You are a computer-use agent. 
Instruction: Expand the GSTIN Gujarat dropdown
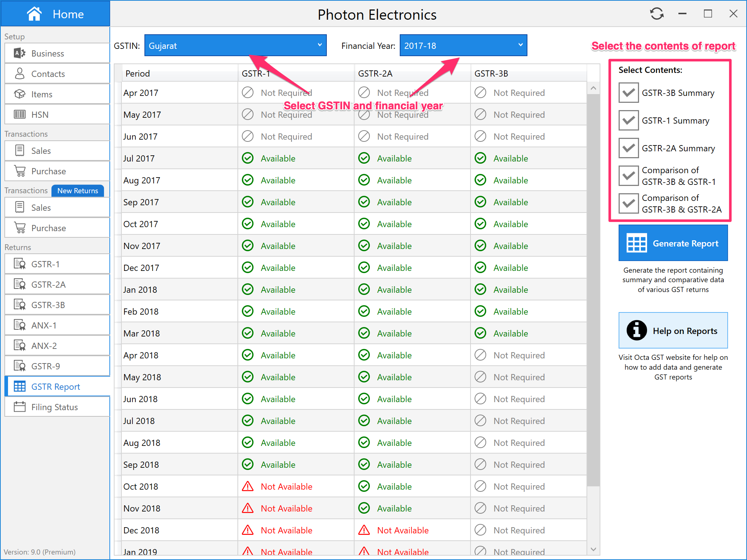coord(235,46)
